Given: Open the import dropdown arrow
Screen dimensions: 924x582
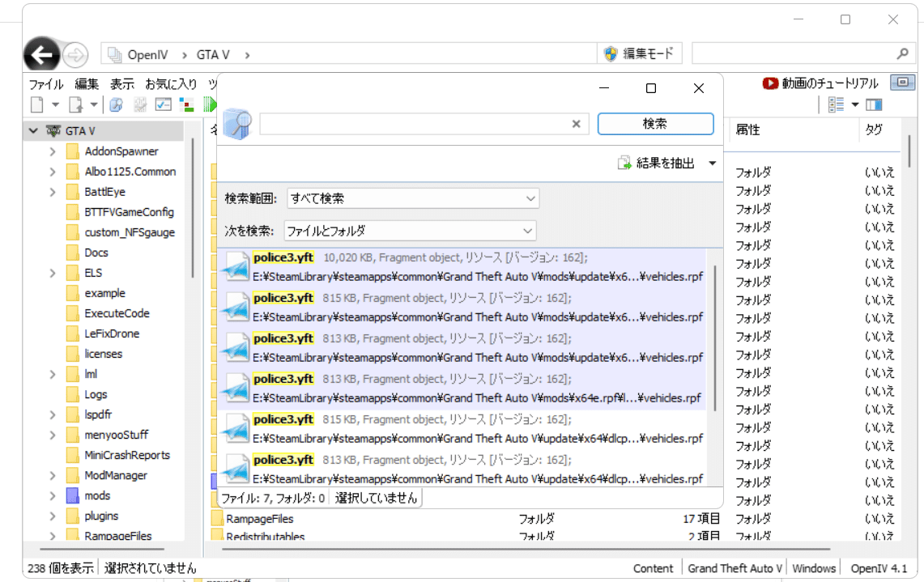Looking at the screenshot, I should 94,105.
